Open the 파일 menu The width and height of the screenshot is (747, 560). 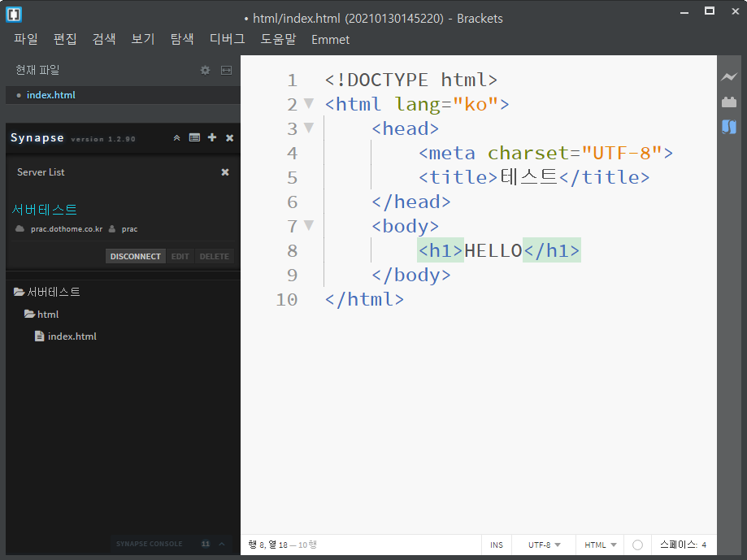click(x=26, y=39)
